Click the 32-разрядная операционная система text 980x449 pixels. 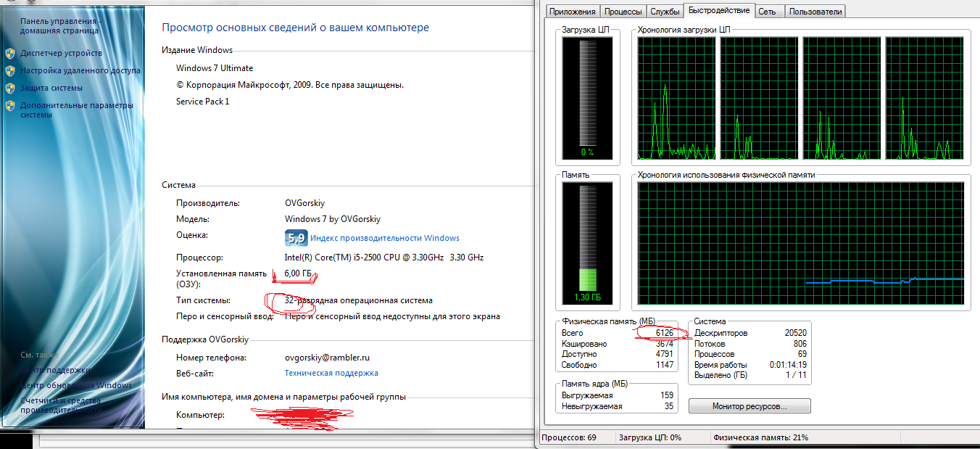[358, 300]
